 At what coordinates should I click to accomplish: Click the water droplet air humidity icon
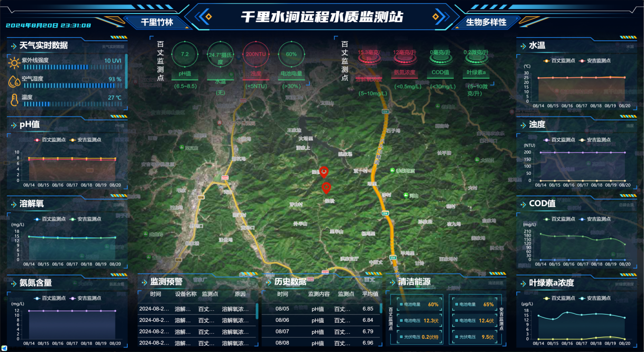coord(14,82)
